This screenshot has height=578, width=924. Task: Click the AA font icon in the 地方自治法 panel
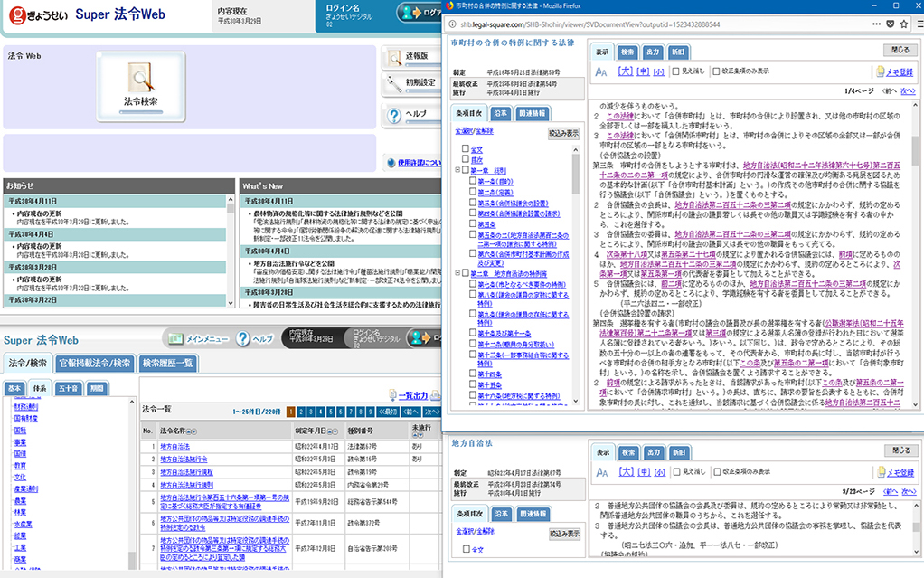602,472
